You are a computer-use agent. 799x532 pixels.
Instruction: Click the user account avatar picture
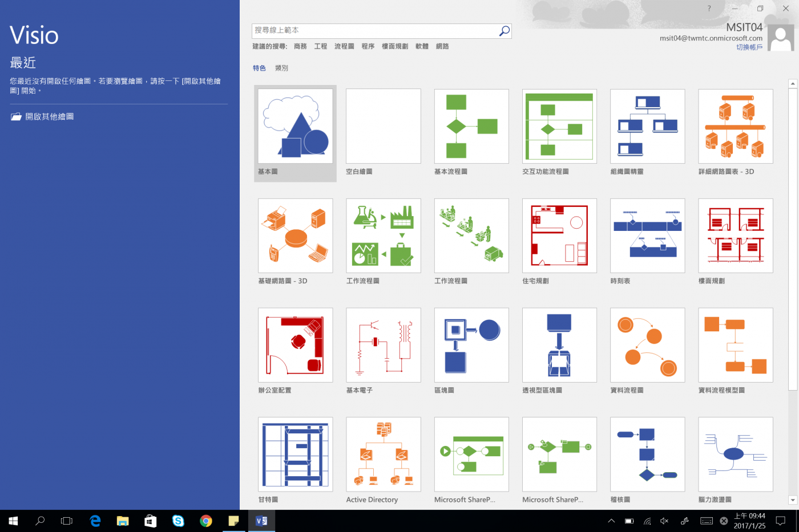tap(781, 38)
